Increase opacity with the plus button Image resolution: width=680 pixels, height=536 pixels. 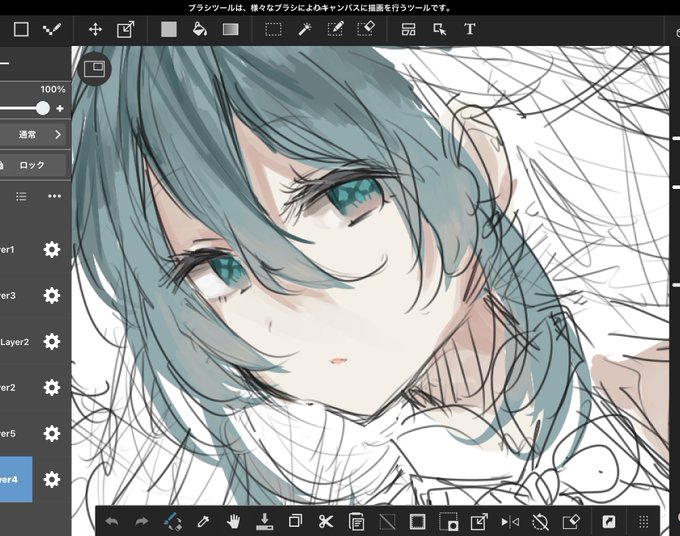click(x=60, y=108)
